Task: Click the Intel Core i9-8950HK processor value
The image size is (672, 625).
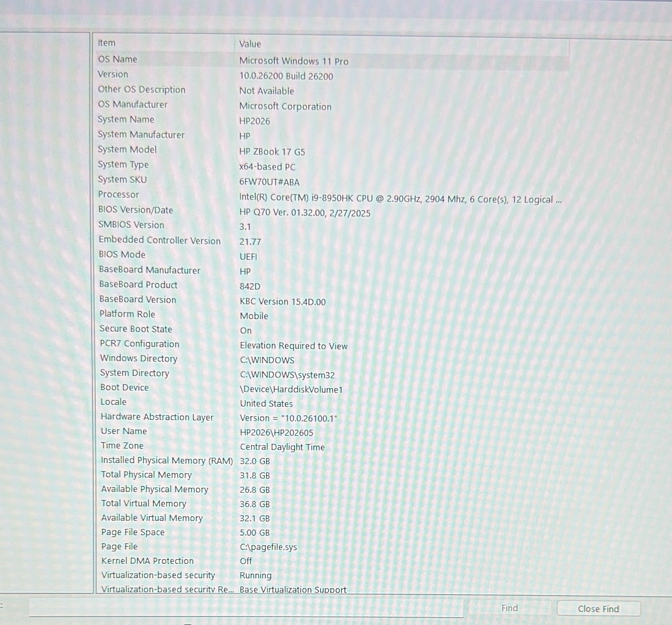Action: click(400, 199)
